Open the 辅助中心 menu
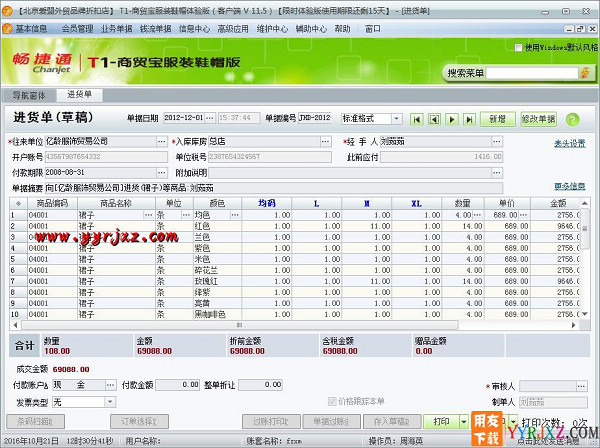 (311, 29)
